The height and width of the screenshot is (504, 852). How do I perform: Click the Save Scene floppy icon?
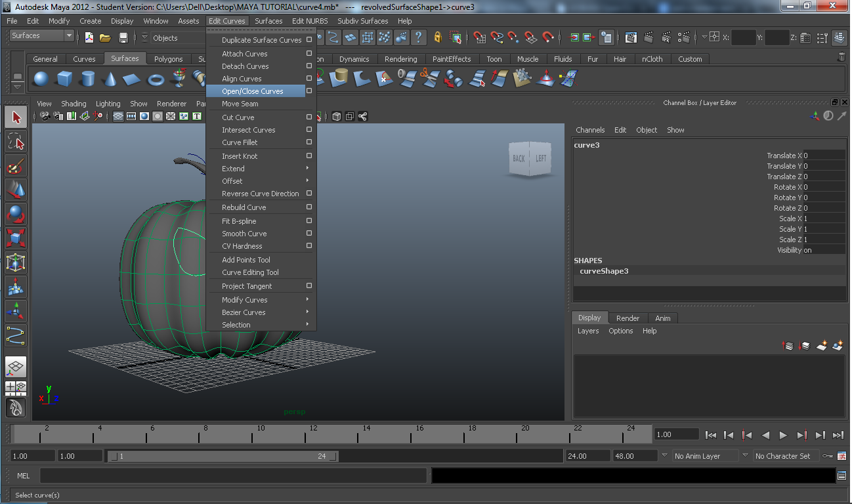pos(123,38)
